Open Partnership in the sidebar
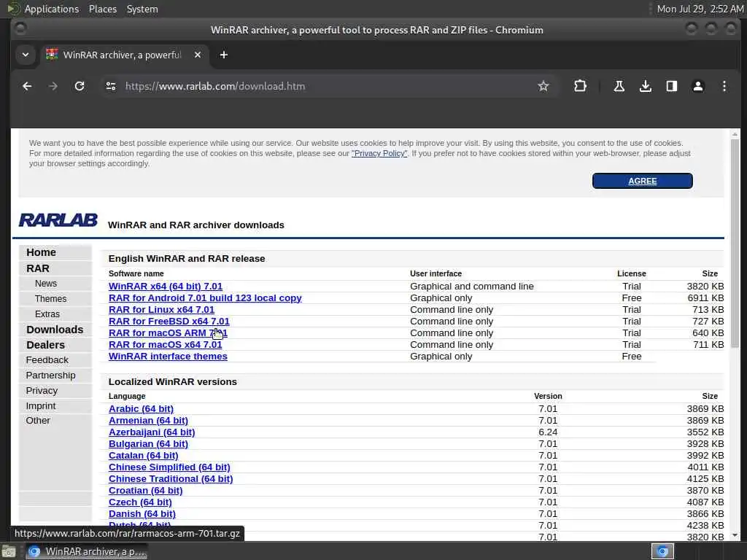 (50, 376)
